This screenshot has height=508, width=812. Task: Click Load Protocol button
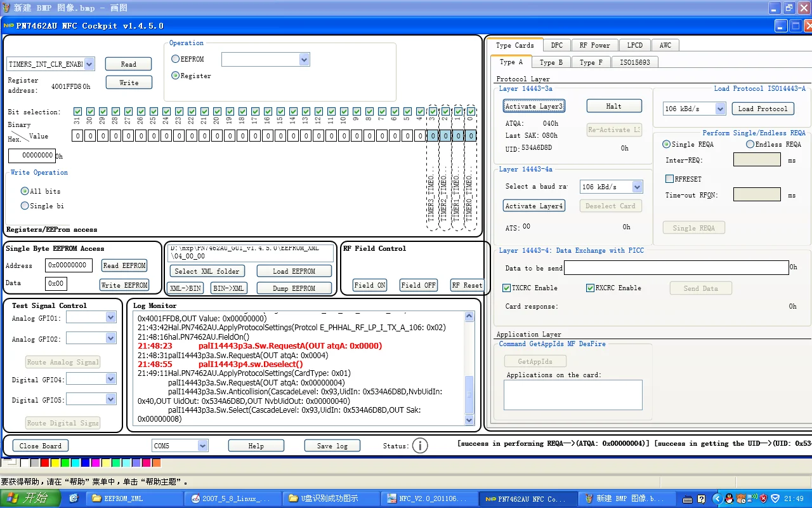[763, 109]
